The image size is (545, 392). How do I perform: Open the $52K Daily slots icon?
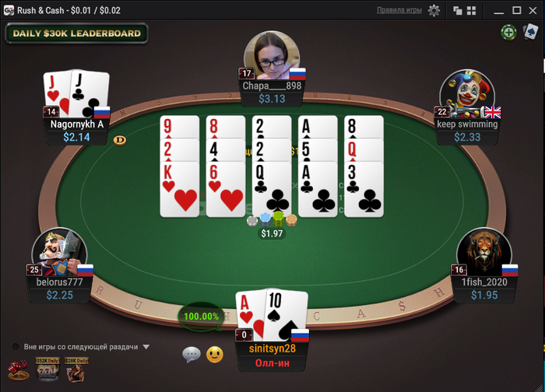point(47,369)
